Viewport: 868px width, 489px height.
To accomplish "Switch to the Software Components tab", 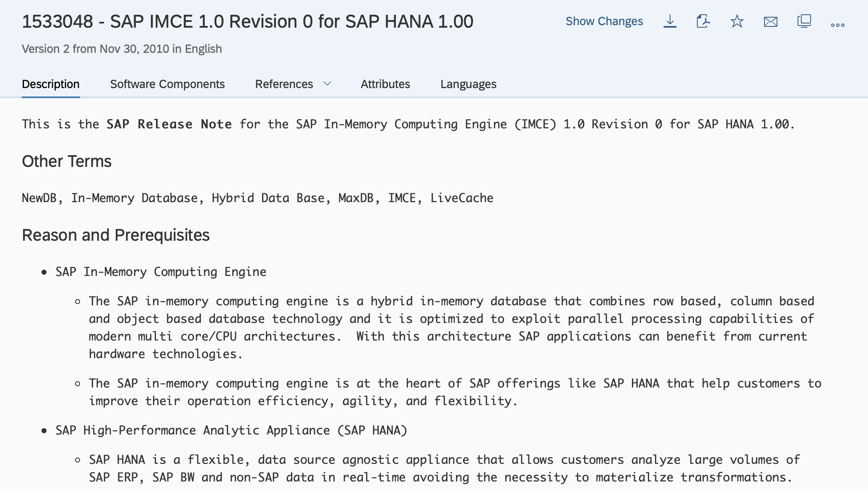I will 167,84.
